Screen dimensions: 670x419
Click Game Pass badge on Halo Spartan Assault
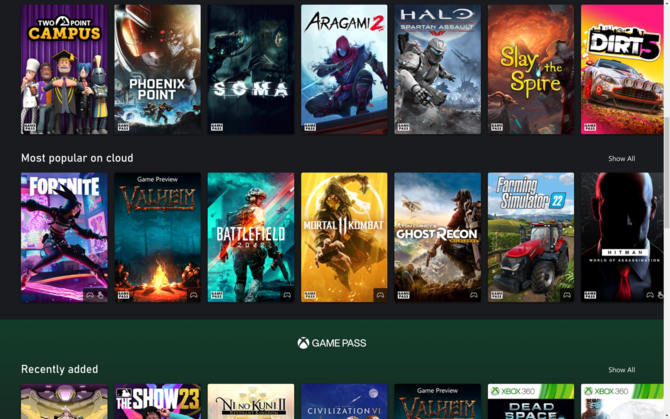(x=403, y=127)
